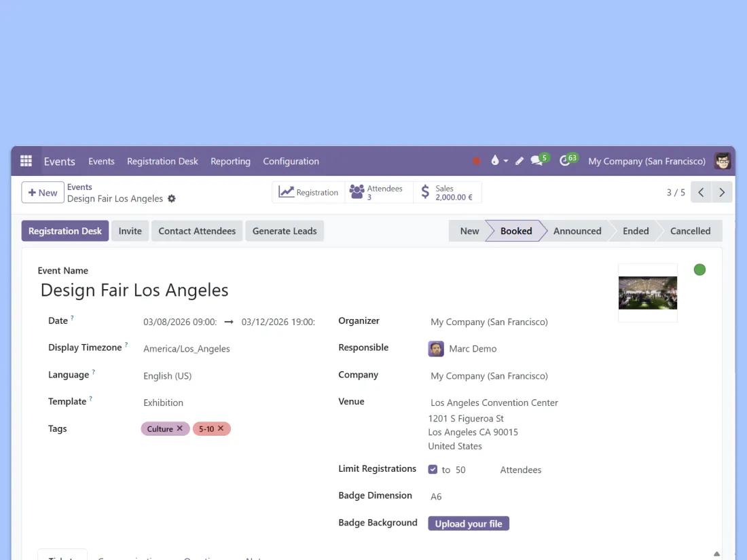Open the Badge Dimension A6 dropdown
Viewport: 747px width, 560px height.
coord(475,496)
